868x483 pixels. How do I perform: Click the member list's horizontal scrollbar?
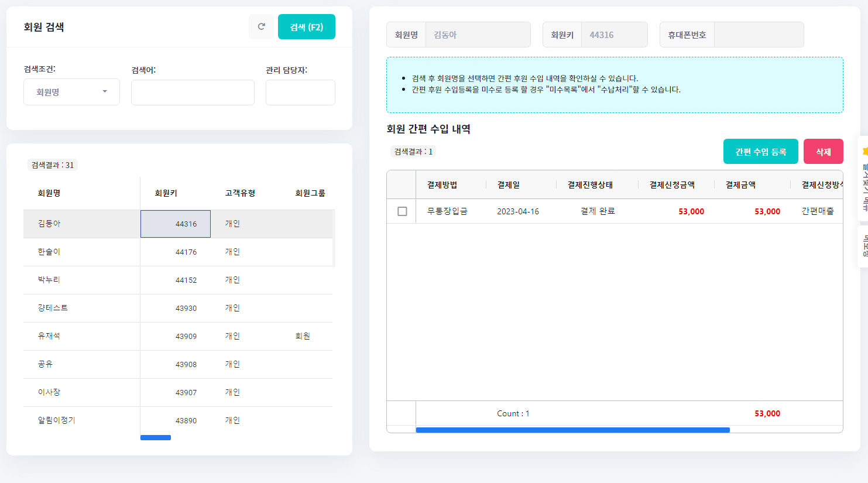[x=156, y=437]
